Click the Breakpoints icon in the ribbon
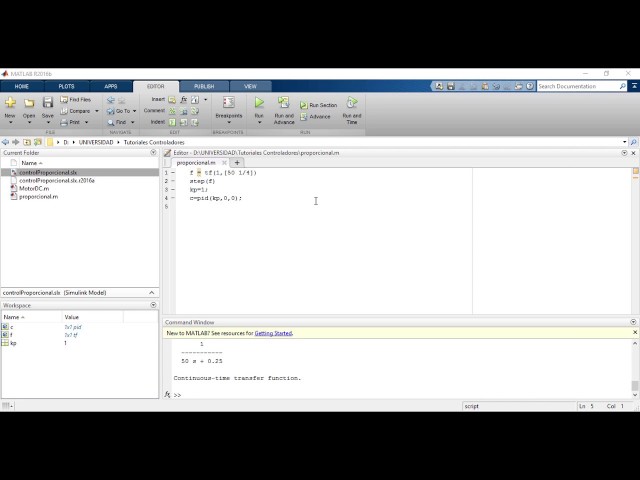This screenshot has width=640, height=480. (x=228, y=103)
